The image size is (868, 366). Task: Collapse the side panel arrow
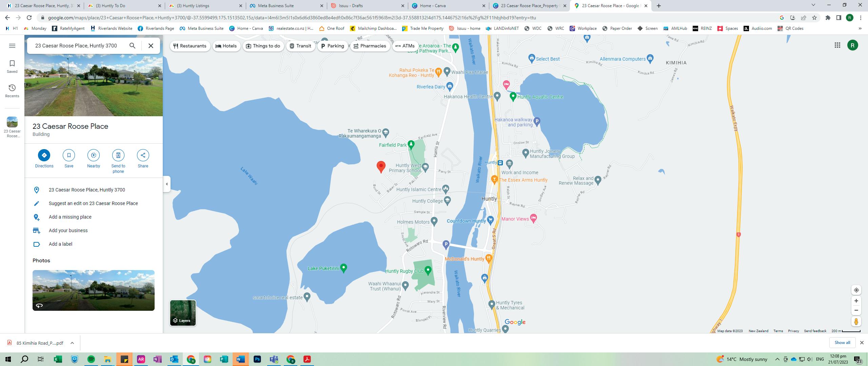click(166, 184)
